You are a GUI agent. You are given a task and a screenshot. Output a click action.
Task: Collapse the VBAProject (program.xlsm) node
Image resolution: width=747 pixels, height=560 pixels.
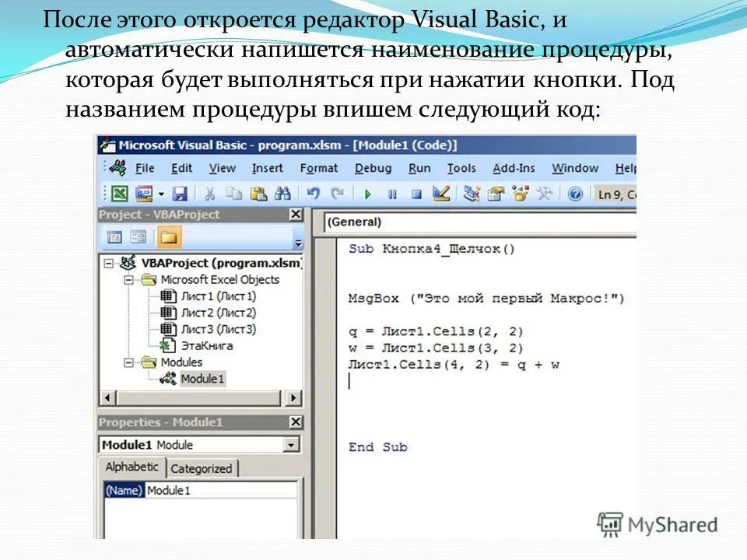[109, 263]
